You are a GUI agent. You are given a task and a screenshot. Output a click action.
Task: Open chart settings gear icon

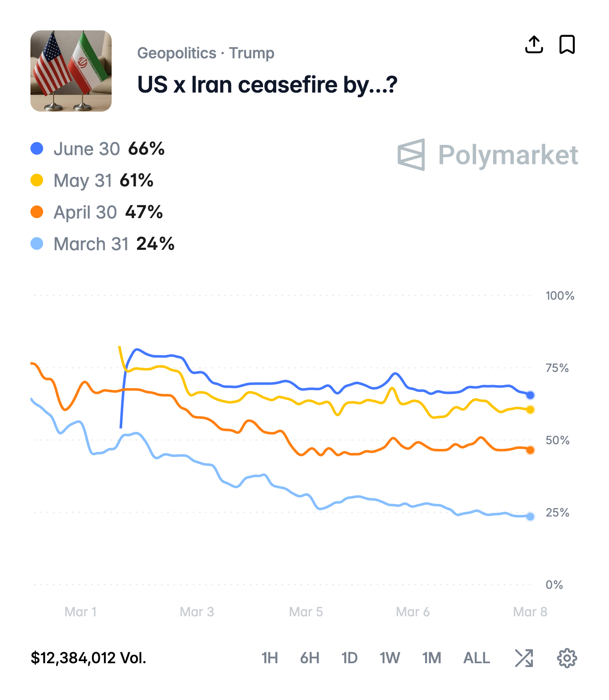click(x=567, y=658)
